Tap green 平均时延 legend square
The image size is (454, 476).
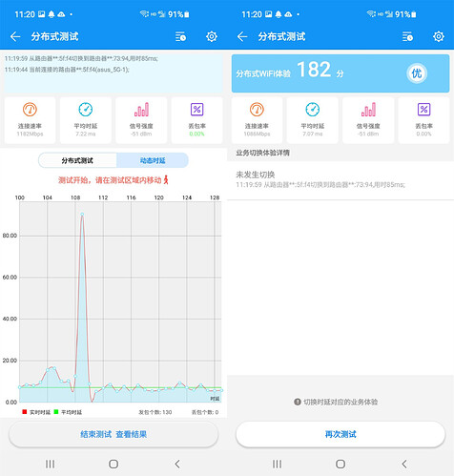56,412
